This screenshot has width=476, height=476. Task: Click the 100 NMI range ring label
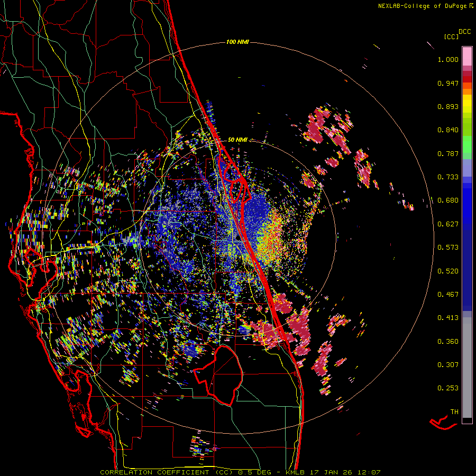237,42
